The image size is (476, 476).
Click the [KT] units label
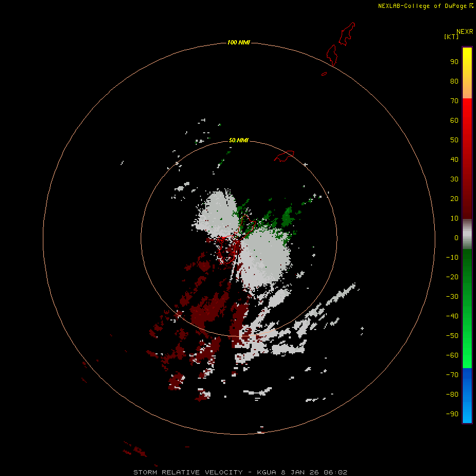(x=451, y=36)
